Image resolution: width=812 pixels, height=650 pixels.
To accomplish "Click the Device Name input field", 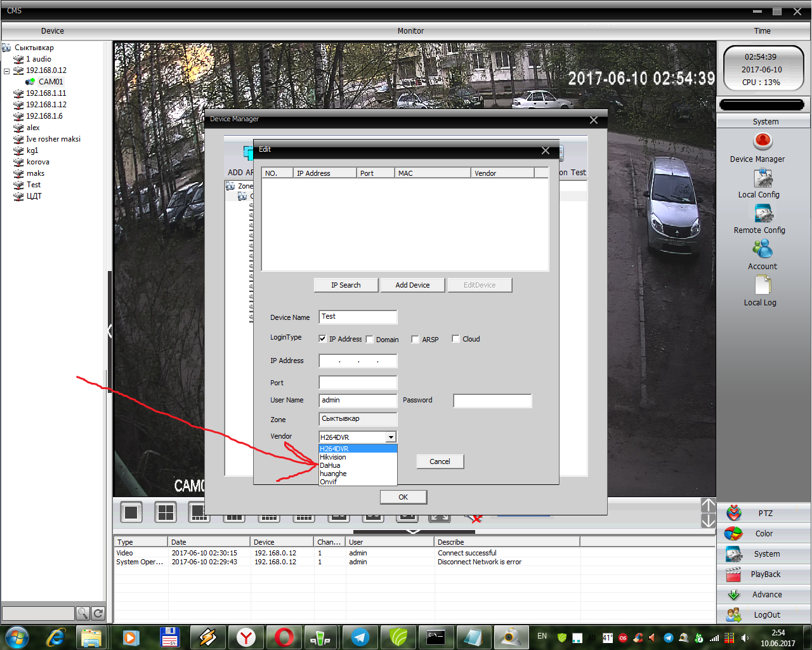I will pyautogui.click(x=358, y=317).
